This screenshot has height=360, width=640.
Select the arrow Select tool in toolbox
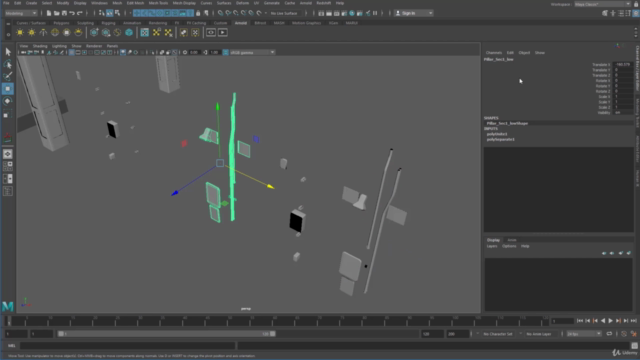[x=8, y=52]
